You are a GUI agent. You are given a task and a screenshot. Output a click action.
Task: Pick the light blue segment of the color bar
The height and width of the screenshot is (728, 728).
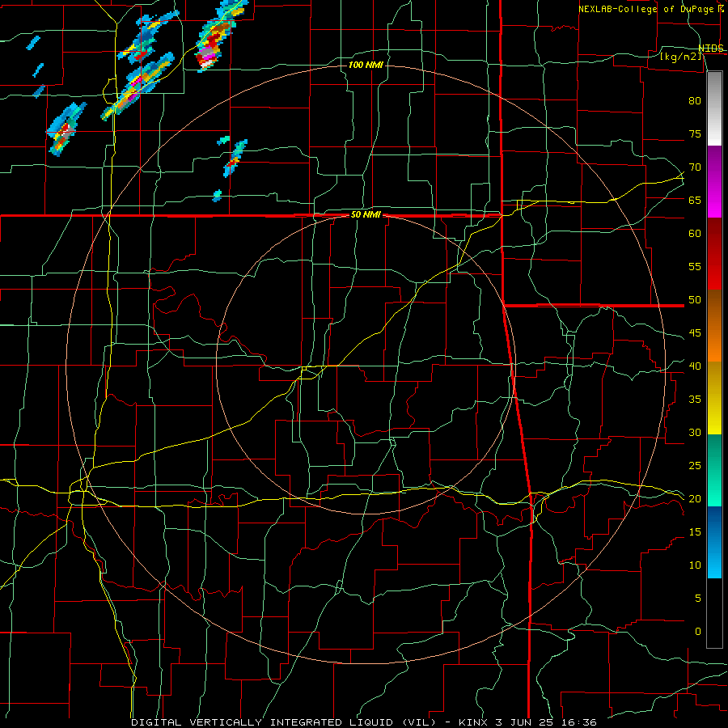pyautogui.click(x=714, y=542)
